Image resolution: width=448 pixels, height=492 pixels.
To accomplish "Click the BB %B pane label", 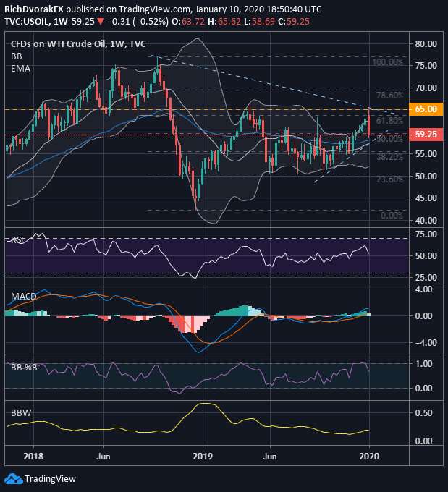I will click(x=24, y=367).
